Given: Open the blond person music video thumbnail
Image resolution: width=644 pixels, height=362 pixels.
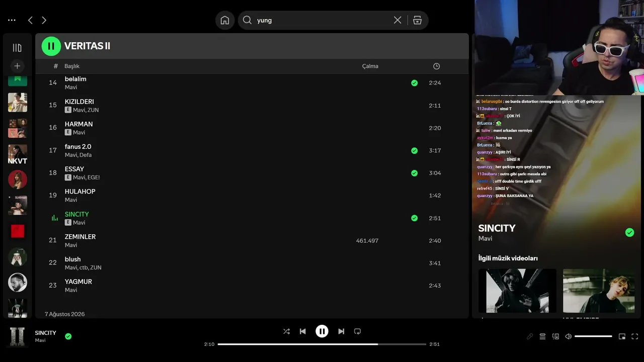Looking at the screenshot, I should point(599,291).
